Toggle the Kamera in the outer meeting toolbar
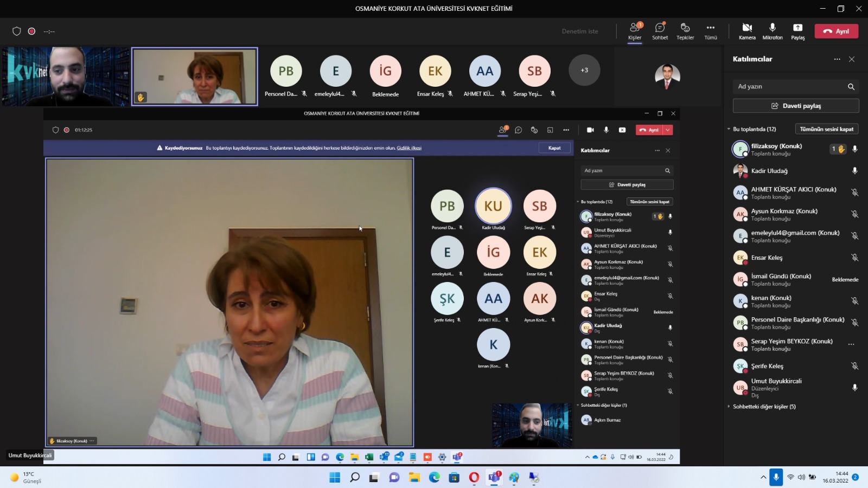The image size is (868, 488). [747, 31]
